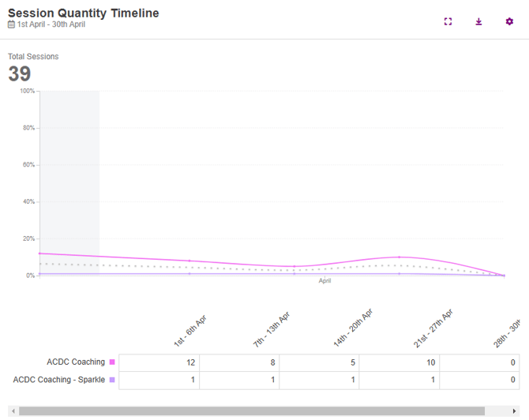The width and height of the screenshot is (529, 420).
Task: Toggle the purple ACDC Coaching - Sparkle swatch
Action: [x=112, y=380]
